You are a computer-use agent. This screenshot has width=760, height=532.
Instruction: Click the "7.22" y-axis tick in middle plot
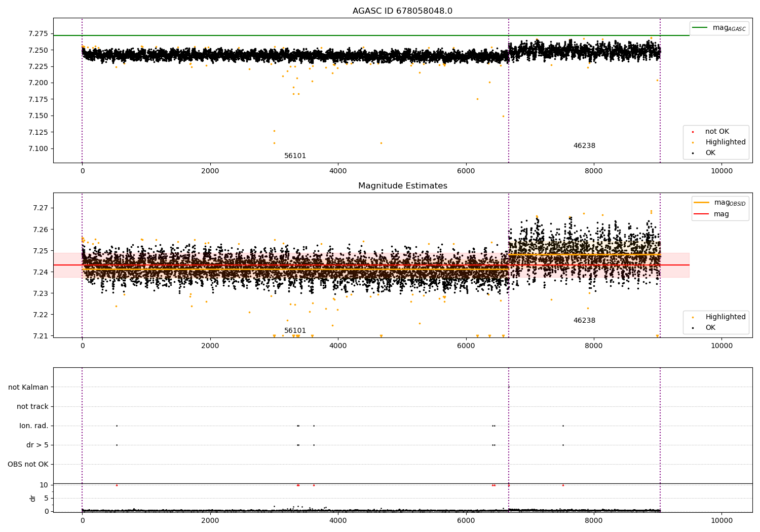pyautogui.click(x=41, y=315)
